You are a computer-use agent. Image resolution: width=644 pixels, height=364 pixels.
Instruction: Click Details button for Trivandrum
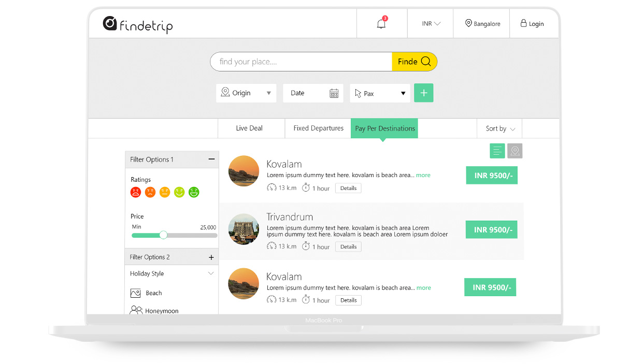(348, 247)
